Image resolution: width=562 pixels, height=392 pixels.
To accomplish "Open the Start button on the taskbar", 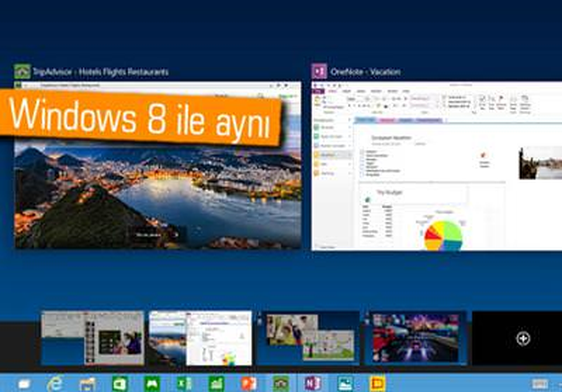I will (x=23, y=384).
